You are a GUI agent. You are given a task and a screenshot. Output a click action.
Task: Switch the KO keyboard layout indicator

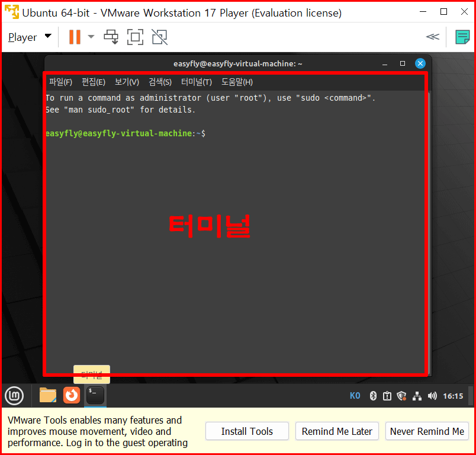355,396
